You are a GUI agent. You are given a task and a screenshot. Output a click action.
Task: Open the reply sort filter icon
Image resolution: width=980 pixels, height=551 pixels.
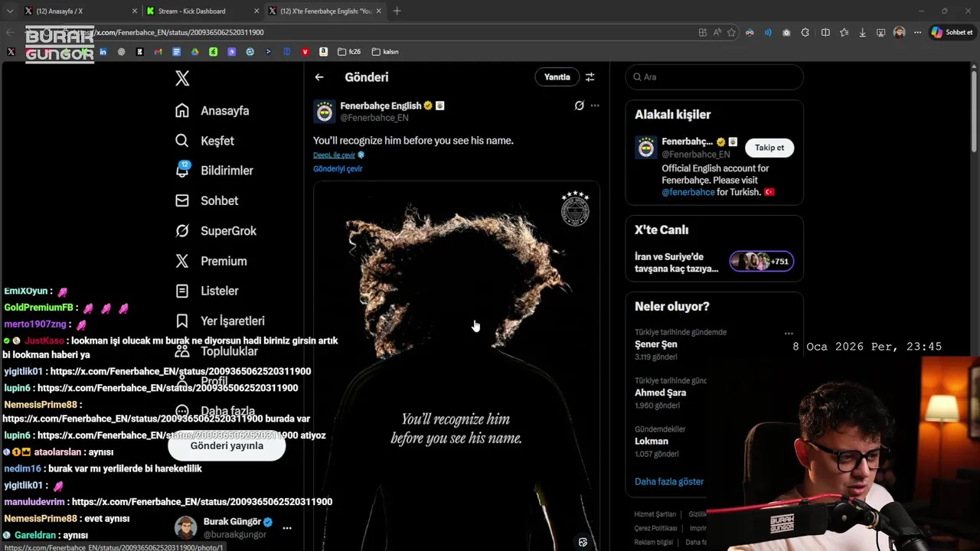tap(590, 77)
